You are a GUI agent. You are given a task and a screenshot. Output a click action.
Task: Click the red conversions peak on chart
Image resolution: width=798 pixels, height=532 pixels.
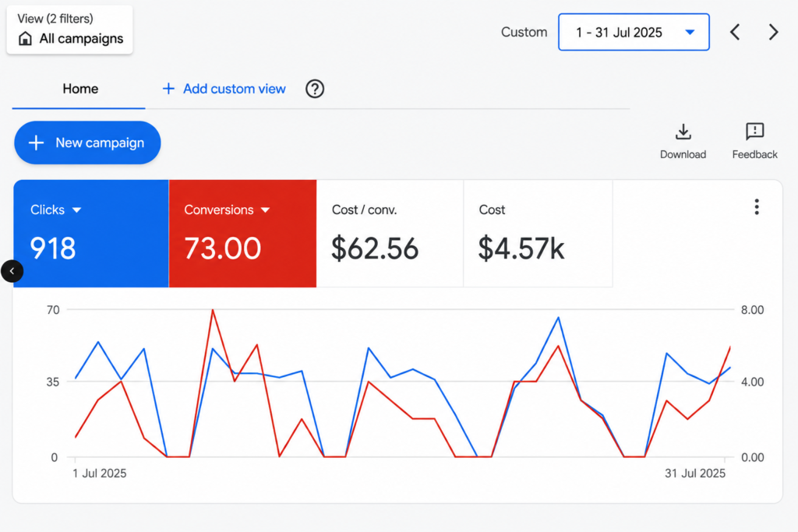click(212, 310)
